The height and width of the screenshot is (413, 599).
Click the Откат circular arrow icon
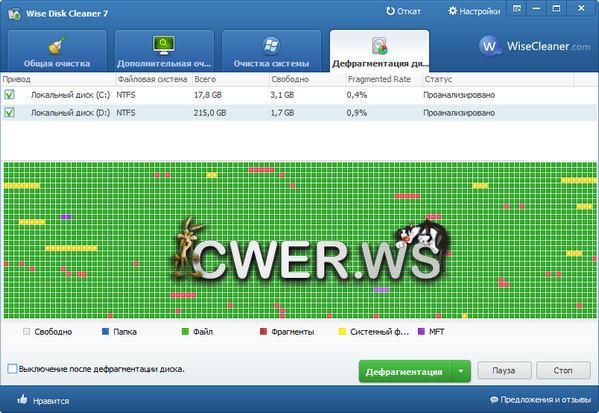pyautogui.click(x=390, y=11)
